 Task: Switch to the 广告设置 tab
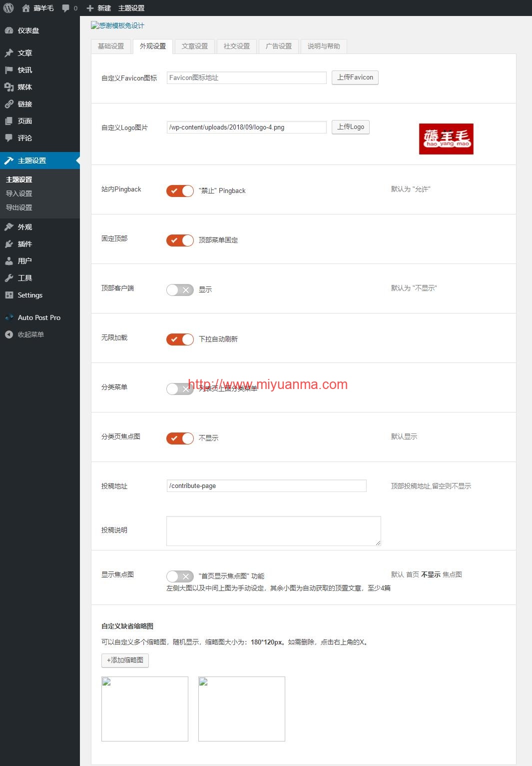[279, 46]
